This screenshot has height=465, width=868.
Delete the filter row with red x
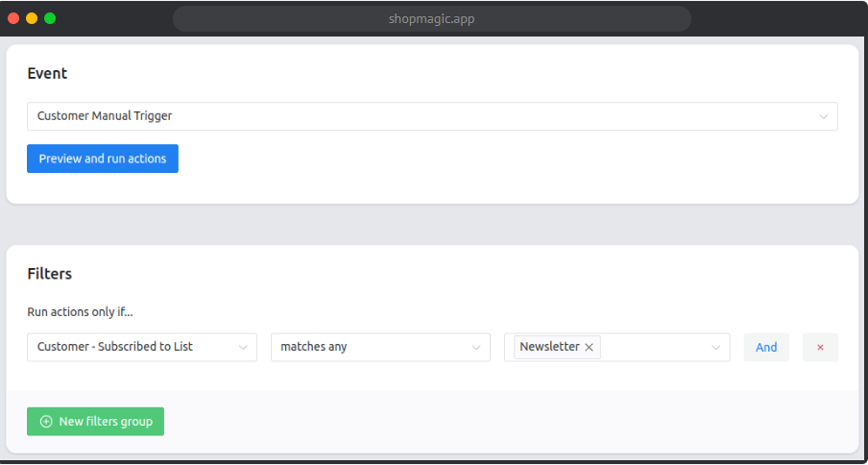pos(820,347)
